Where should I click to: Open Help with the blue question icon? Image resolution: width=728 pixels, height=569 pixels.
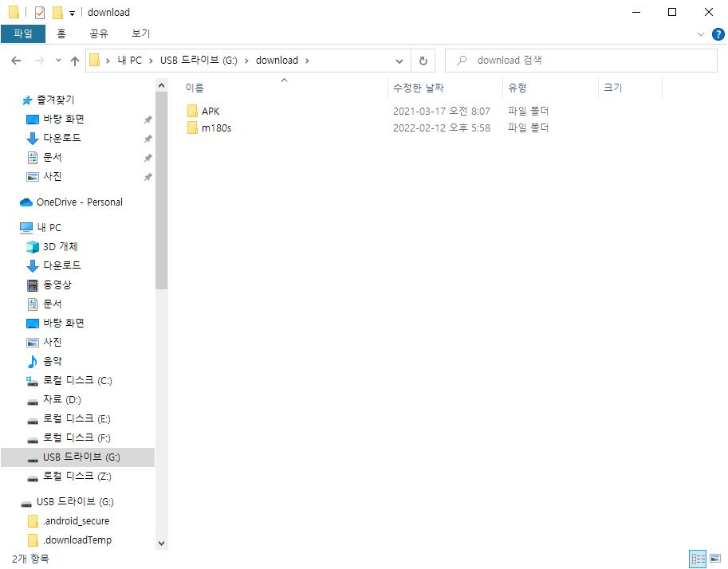(718, 34)
